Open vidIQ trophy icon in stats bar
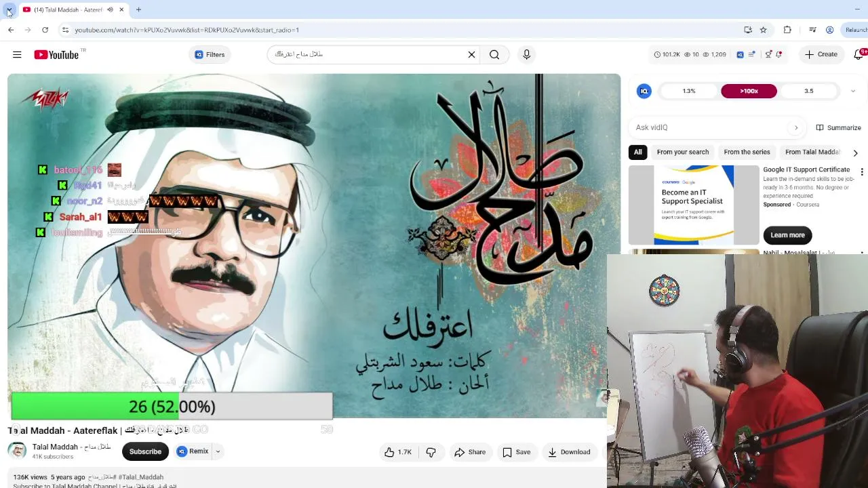 (x=768, y=55)
